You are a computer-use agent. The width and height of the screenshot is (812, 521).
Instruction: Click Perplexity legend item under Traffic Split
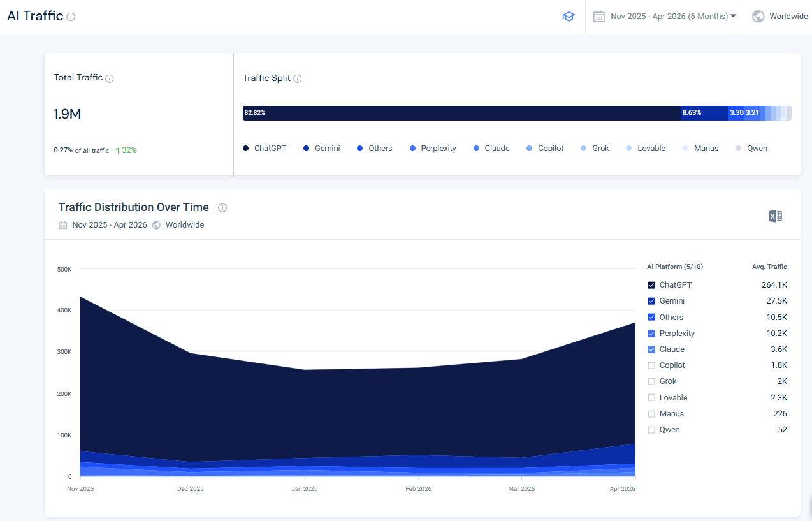tap(433, 149)
